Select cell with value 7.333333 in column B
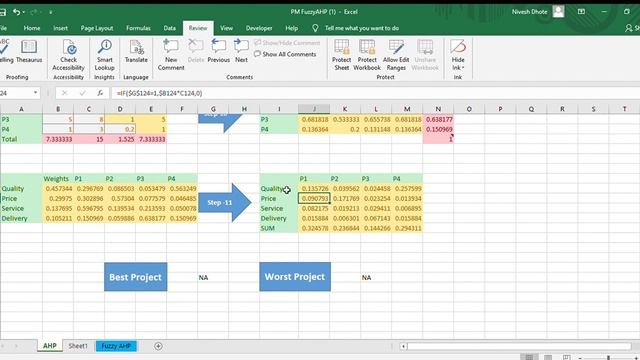The image size is (640, 360). pos(58,139)
